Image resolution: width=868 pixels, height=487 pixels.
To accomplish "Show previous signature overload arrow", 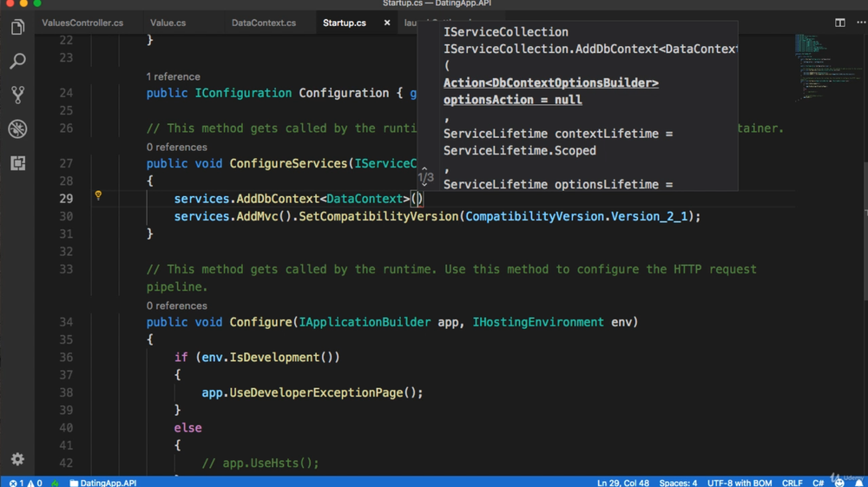I will (x=424, y=168).
